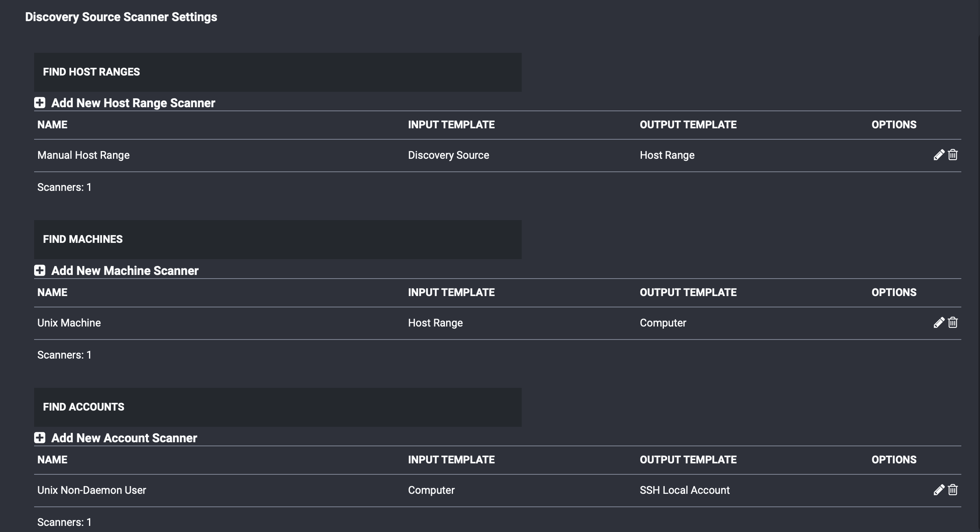The image size is (980, 532).
Task: Click the NAME column header
Action: coord(52,124)
